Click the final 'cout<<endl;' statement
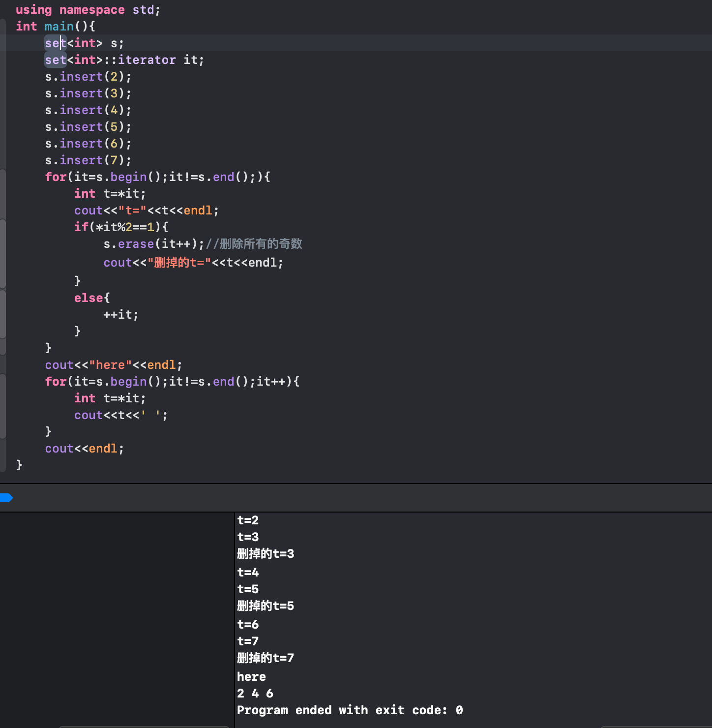This screenshot has width=712, height=728. click(85, 449)
